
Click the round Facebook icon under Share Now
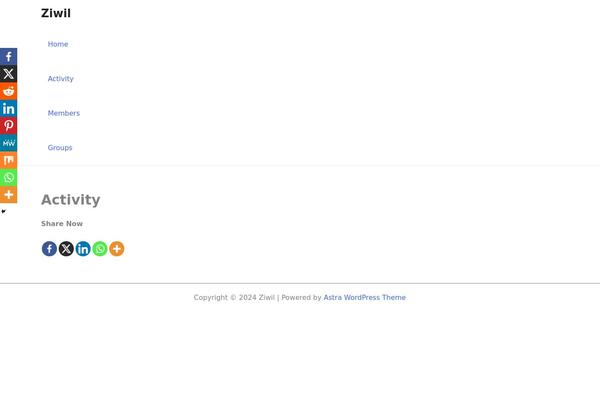pyautogui.click(x=49, y=249)
